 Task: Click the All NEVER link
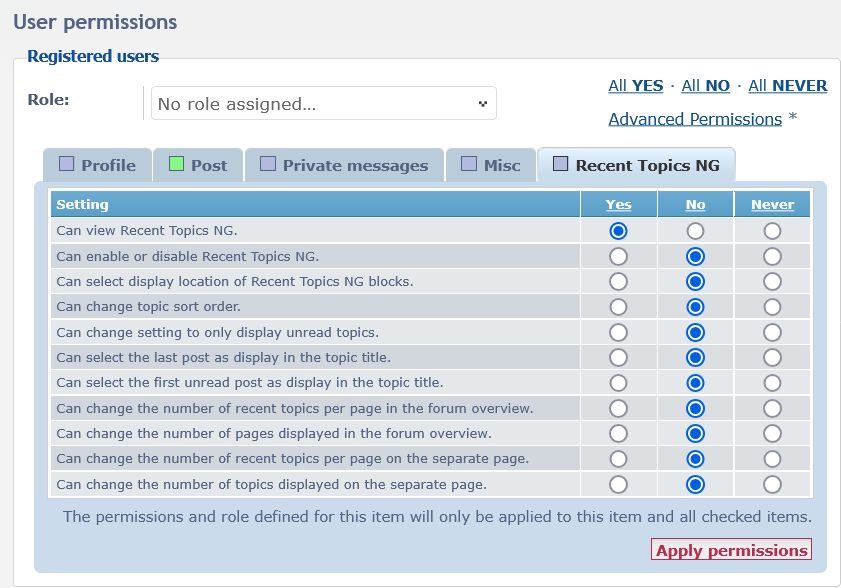click(x=787, y=86)
